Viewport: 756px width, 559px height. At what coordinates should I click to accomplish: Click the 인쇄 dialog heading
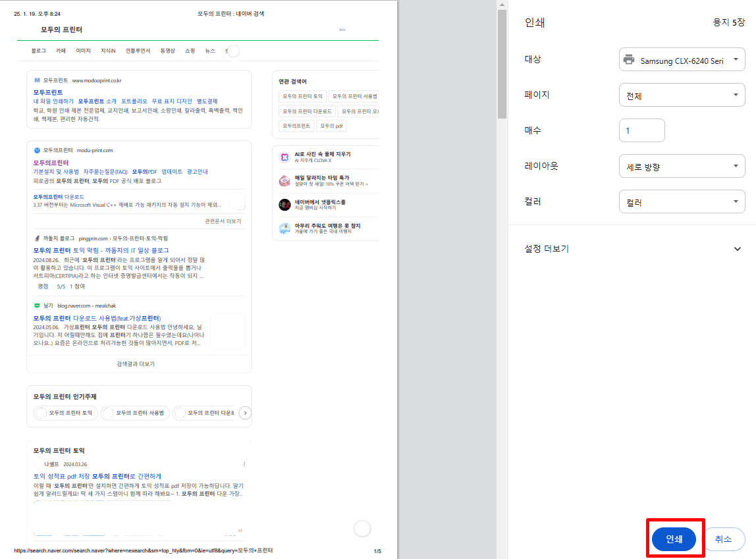point(534,22)
